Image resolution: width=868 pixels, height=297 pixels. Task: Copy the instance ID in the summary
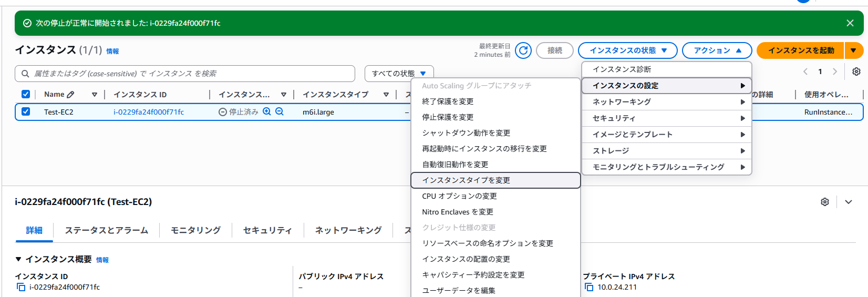[x=21, y=287]
